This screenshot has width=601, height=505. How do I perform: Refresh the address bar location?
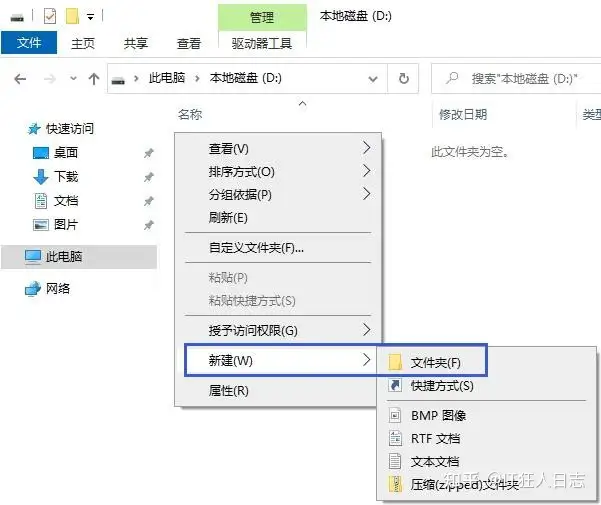tap(404, 79)
